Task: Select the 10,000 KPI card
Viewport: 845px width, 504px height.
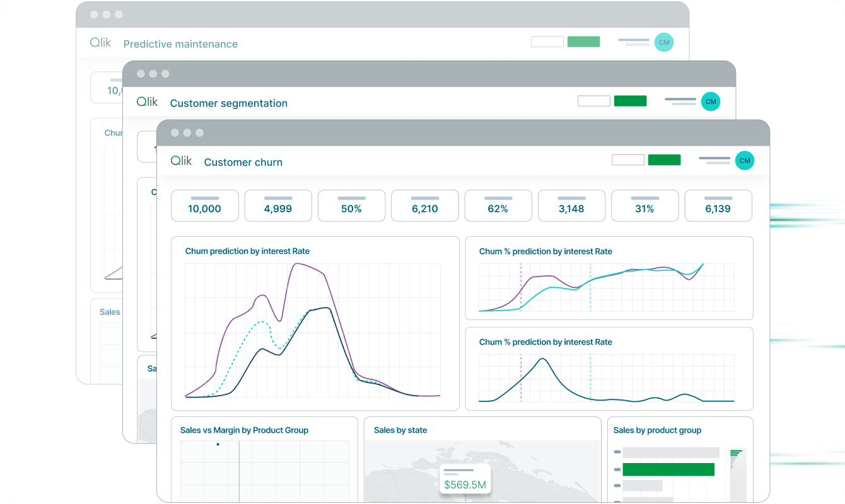Action: (x=205, y=205)
